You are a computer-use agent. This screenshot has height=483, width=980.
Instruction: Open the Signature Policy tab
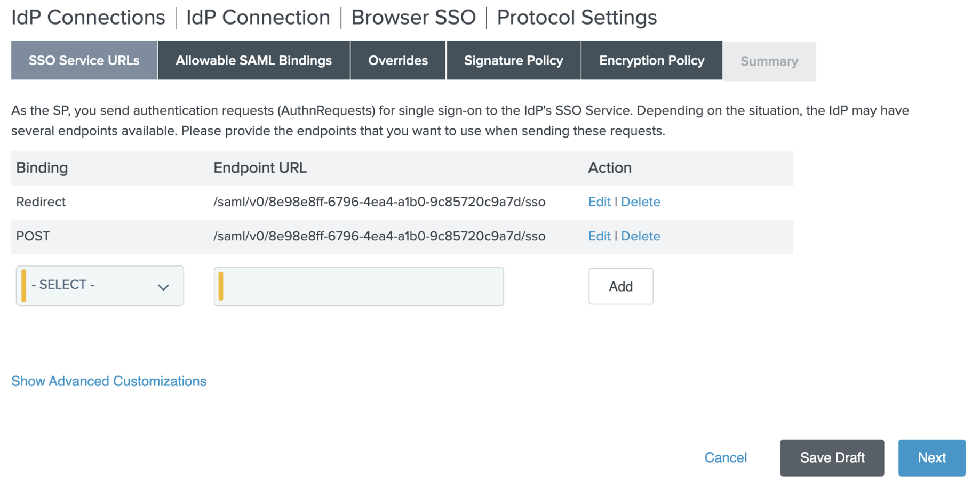513,61
